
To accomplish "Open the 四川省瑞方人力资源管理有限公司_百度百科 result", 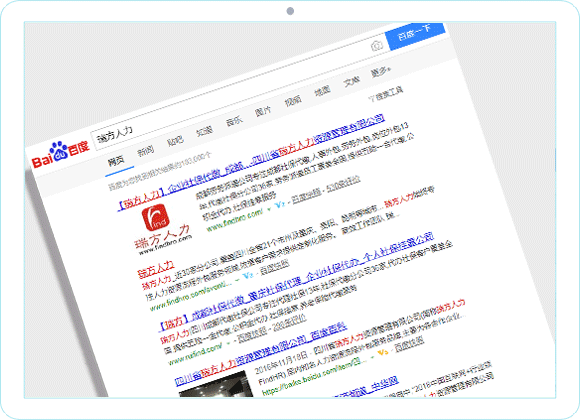I will [261, 354].
